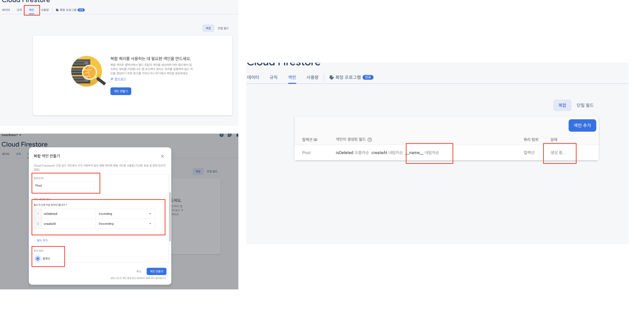Screen dimensions: 644x318
Task: Click the blue 색인 추가 button
Action: [582, 125]
